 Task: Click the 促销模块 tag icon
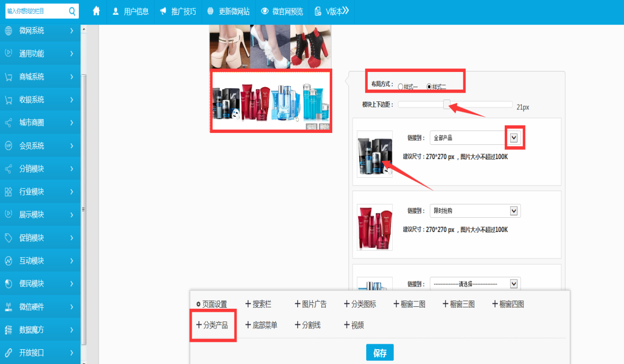(8, 238)
